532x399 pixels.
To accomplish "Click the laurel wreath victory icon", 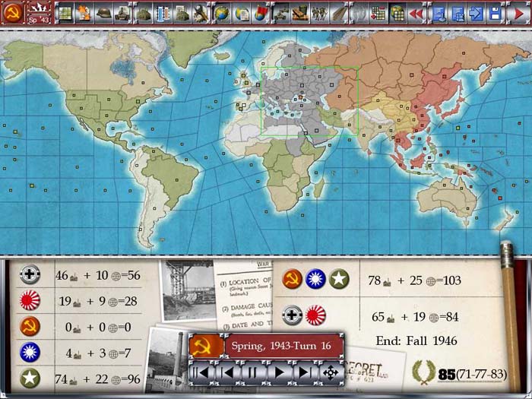I will coord(424,372).
